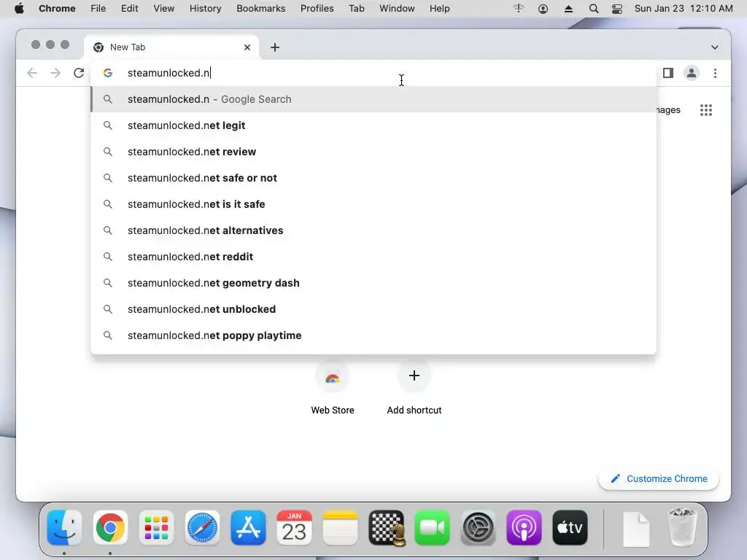Open the Apple menu
Screen dimensions: 747x560
(19, 9)
